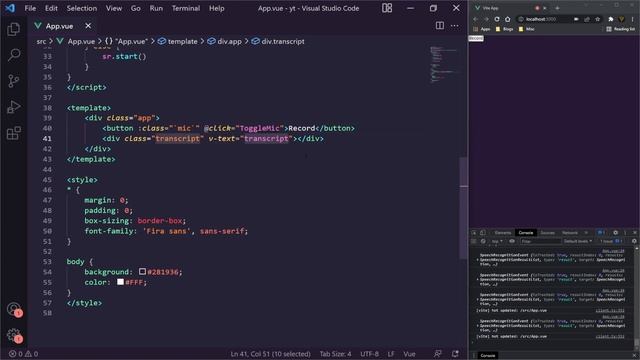The image size is (640, 360).
Task: Close the DevTools panel
Action: click(x=635, y=233)
